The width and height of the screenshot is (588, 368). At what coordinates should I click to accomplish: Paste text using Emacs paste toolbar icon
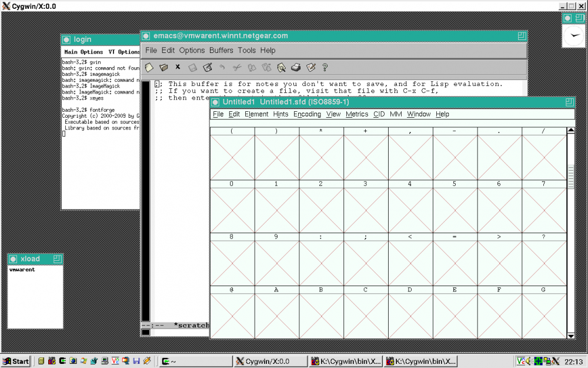[266, 67]
